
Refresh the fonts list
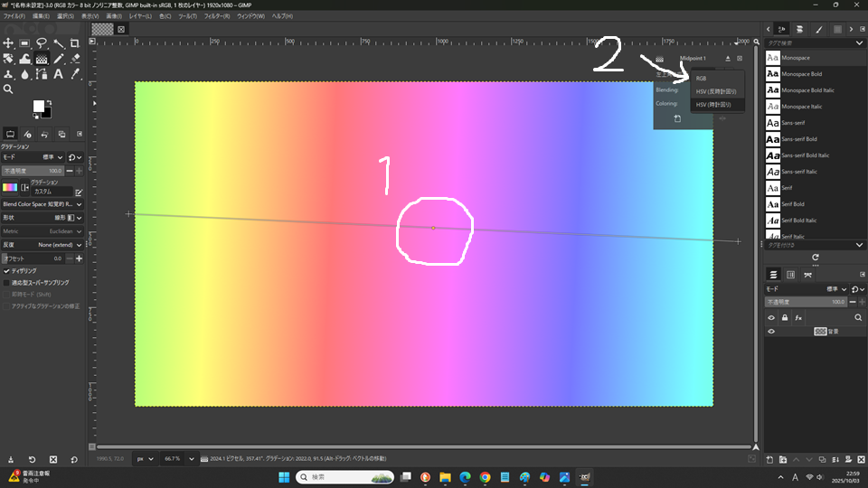pos(816,258)
